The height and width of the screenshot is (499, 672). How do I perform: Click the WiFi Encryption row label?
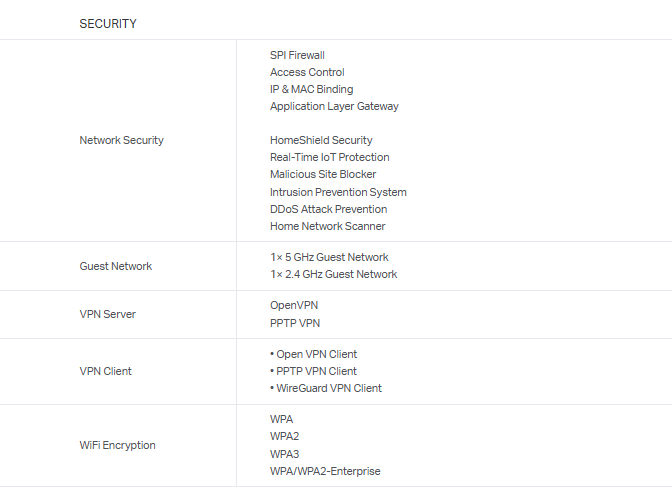(x=117, y=445)
